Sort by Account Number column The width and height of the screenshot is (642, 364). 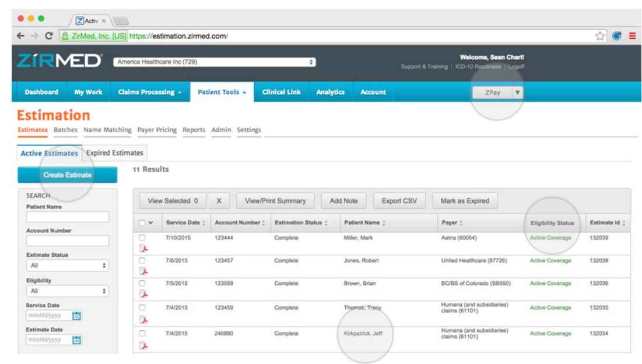coord(240,222)
